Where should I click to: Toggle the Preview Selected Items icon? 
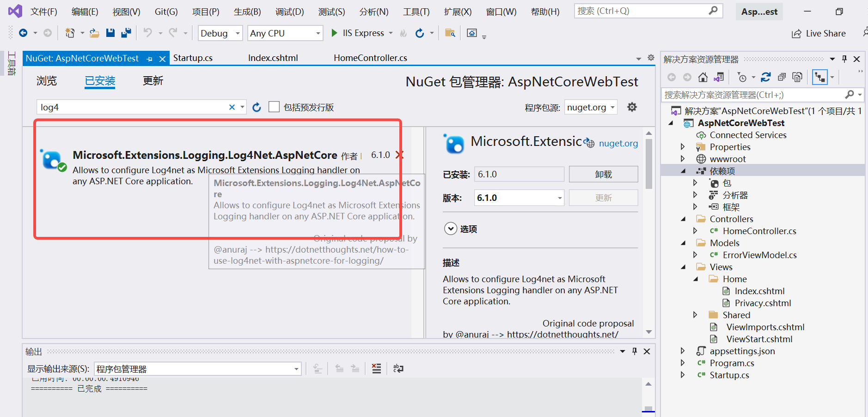point(820,77)
